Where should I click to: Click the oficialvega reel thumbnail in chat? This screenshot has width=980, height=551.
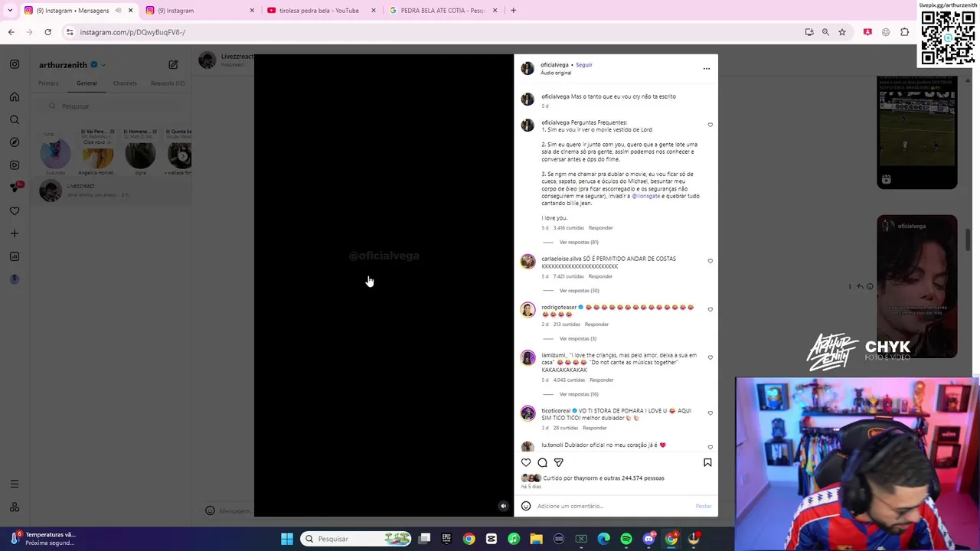point(916,286)
